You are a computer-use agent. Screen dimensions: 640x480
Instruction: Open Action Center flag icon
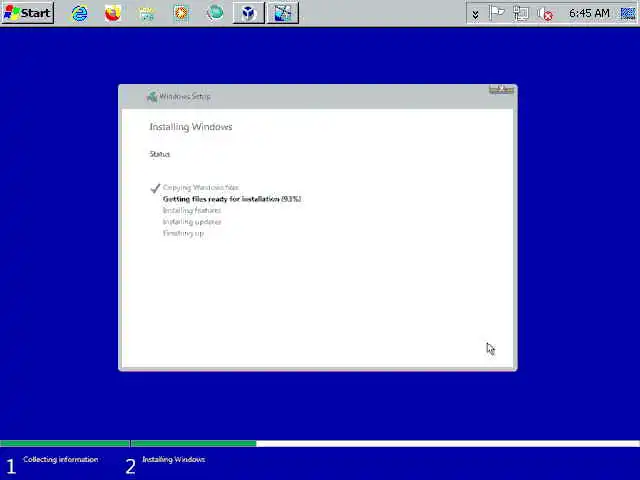497,13
